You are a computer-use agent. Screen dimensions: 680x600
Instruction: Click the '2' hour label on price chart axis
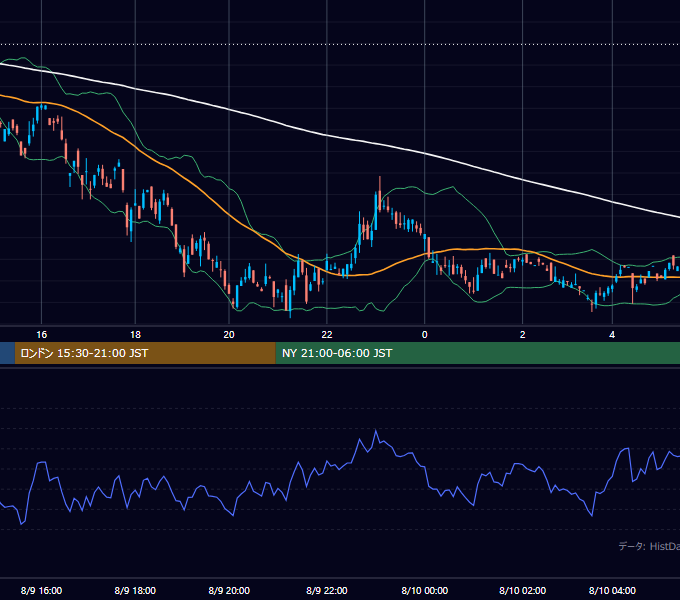click(523, 335)
